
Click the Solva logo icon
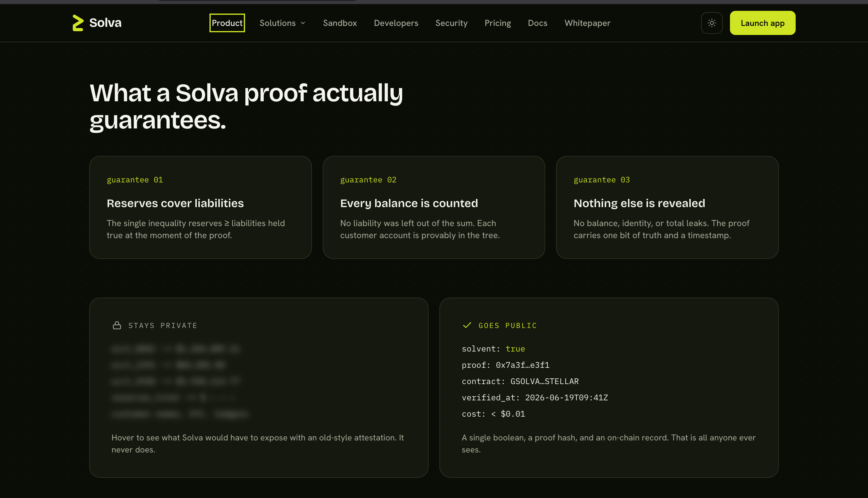coord(78,23)
